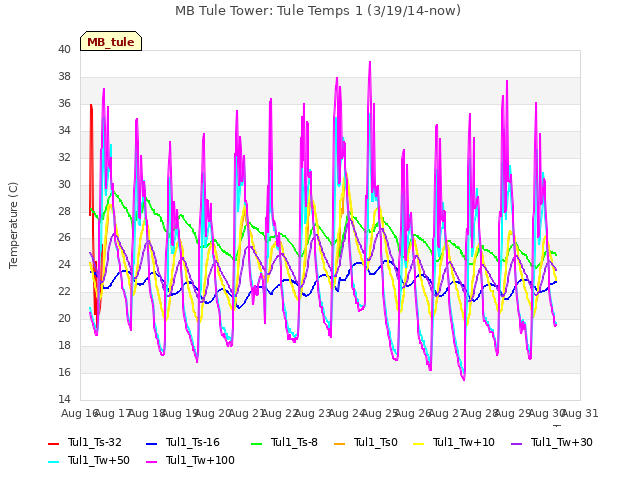Click the Aug 17 x-axis label
Screen dimensions: 640x480
click(113, 413)
